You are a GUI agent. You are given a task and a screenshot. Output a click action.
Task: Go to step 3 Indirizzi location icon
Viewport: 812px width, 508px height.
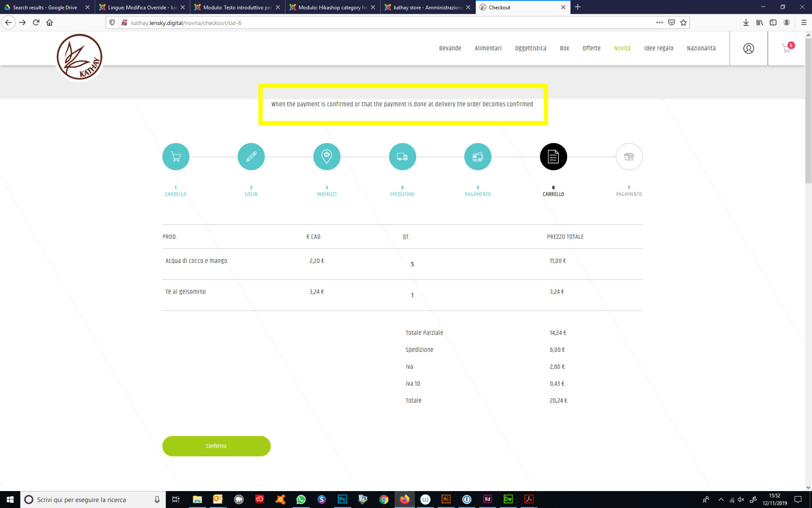click(327, 157)
